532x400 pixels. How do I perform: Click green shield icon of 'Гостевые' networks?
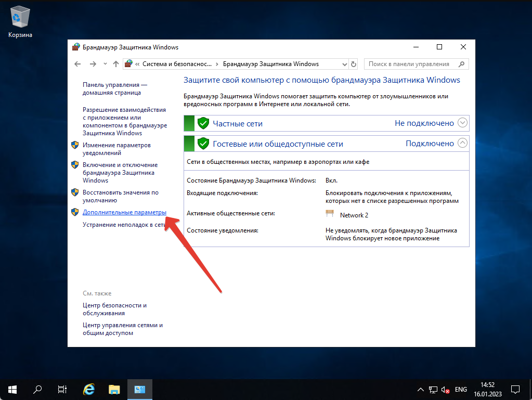point(203,144)
